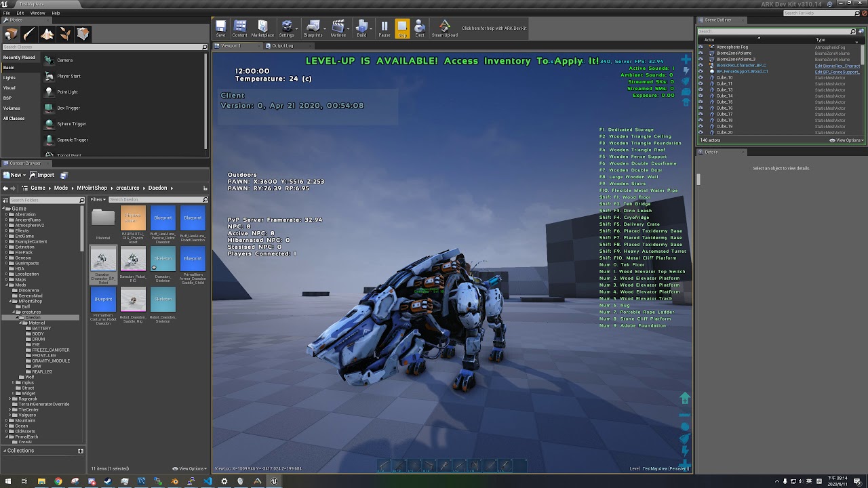Viewport: 868px width, 488px height.
Task: Expand the Collections section
Action: 5,451
